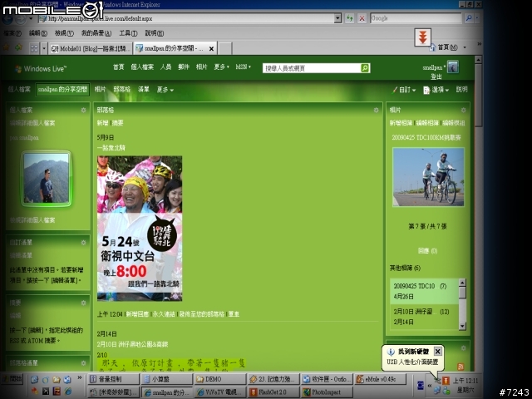This screenshot has height=399, width=532.
Task: Open a blank new tab
Action: pos(224,48)
